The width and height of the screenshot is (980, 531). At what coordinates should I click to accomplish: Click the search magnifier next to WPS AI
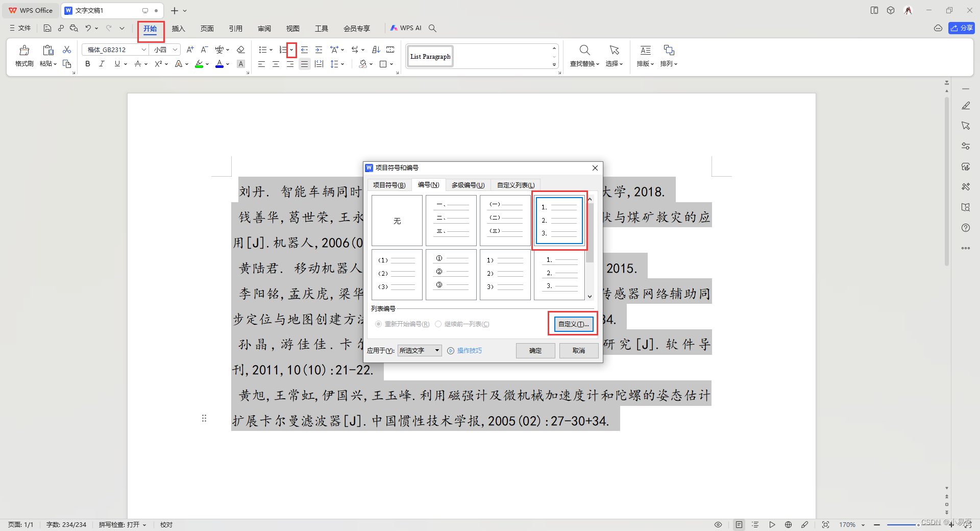tap(432, 28)
